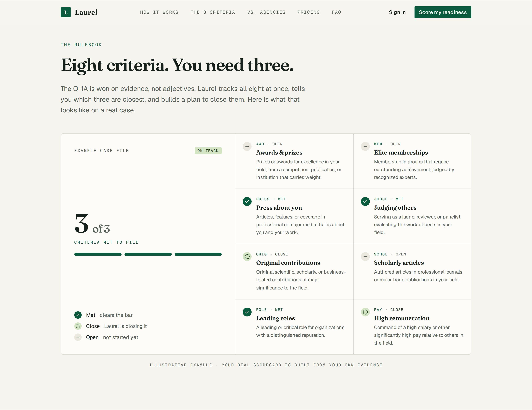Select the Press about you heading
The width and height of the screenshot is (532, 410).
pyautogui.click(x=279, y=208)
